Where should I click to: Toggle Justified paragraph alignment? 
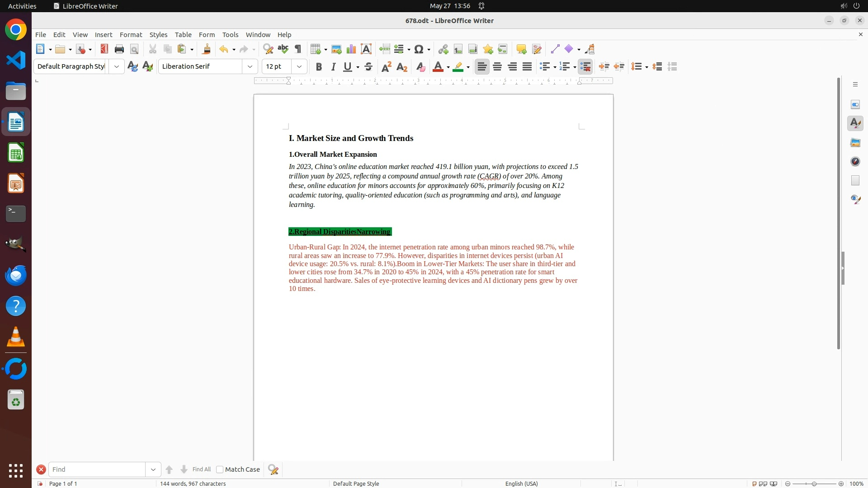point(527,67)
